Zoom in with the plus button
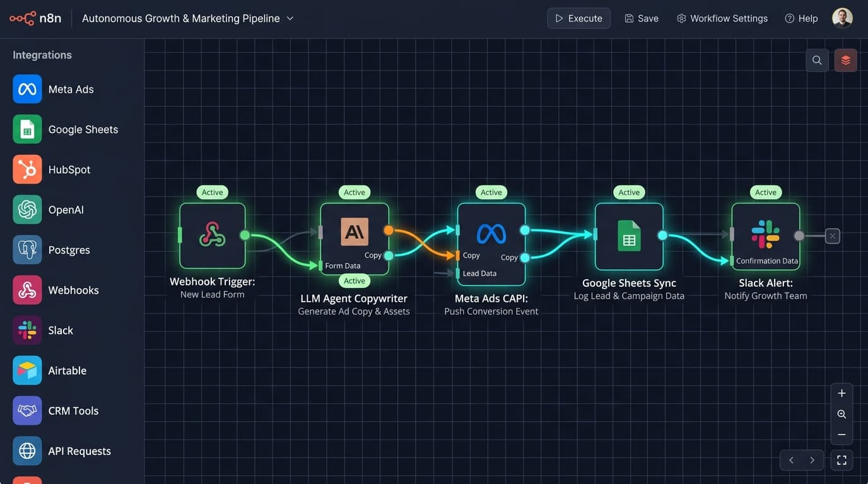Viewport: 868px width, 484px height. (x=842, y=393)
